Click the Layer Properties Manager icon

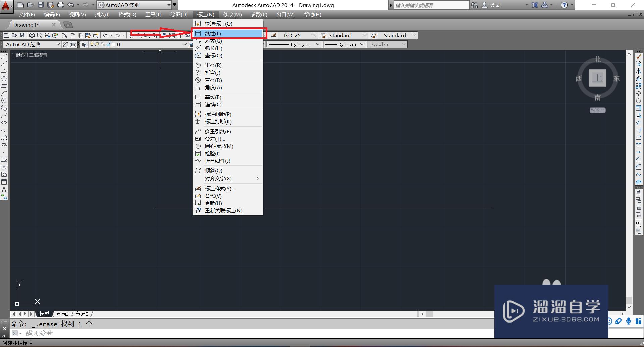(84, 44)
